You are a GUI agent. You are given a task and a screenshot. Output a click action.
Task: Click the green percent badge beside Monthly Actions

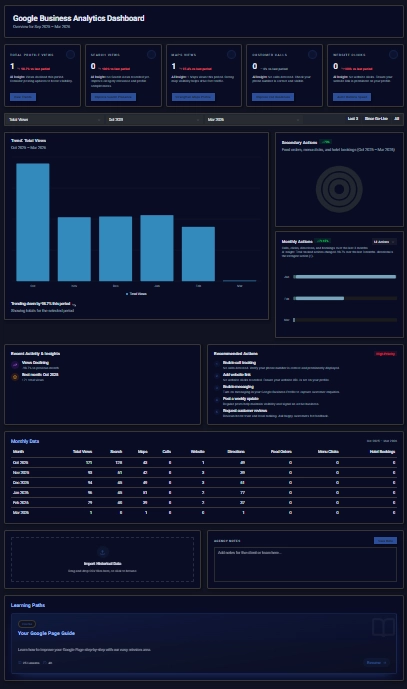point(323,241)
